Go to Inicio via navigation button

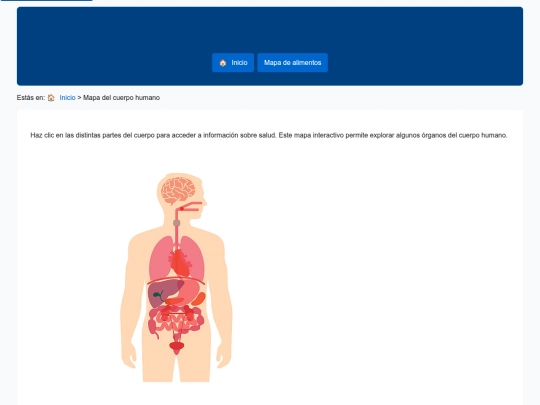[x=233, y=63]
